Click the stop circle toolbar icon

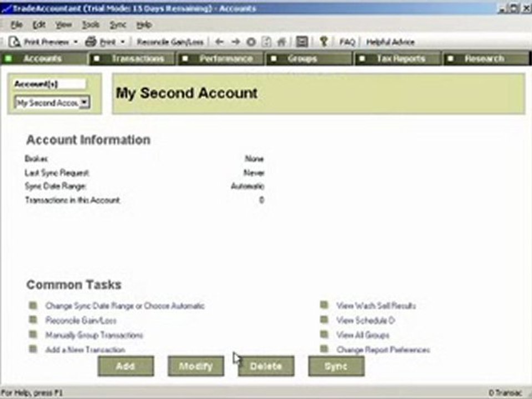click(251, 42)
